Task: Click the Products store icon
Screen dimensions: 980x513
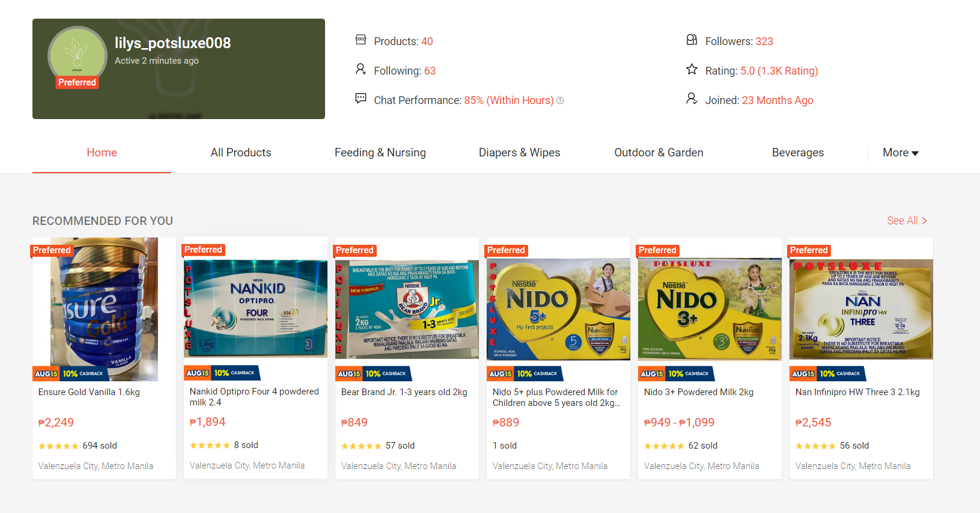Action: [361, 40]
